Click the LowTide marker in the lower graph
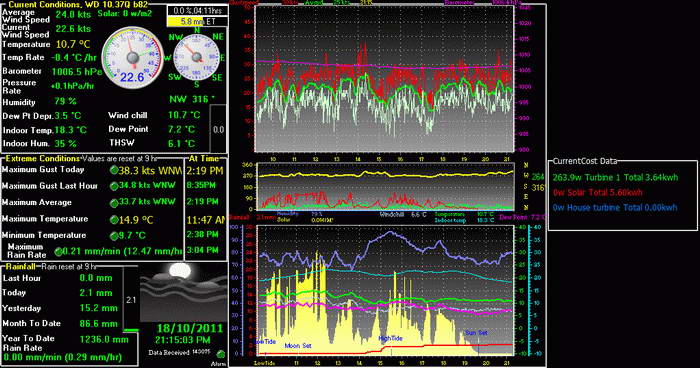 (265, 342)
